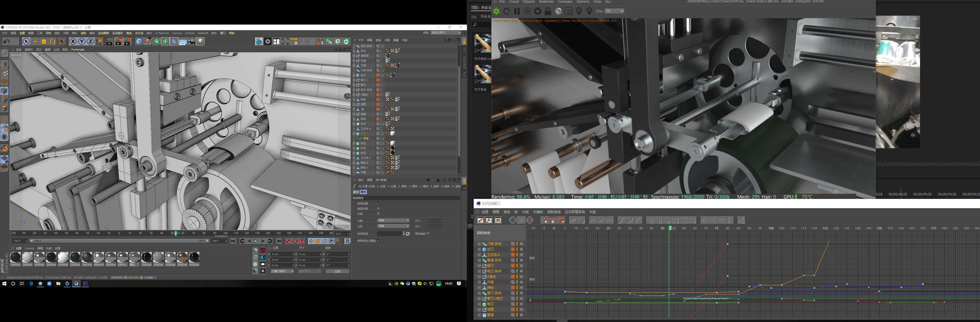
Task: Open the 之前 dropdown set to 常数
Action: point(393,221)
